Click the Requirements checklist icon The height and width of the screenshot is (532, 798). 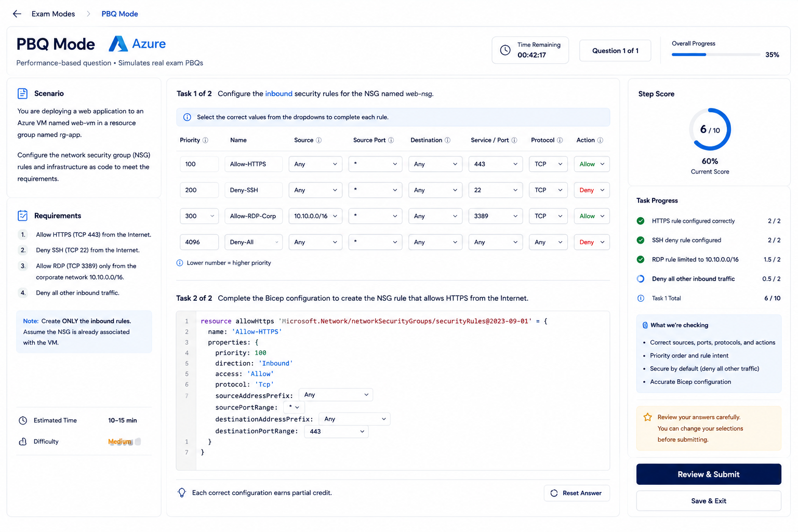(x=23, y=216)
